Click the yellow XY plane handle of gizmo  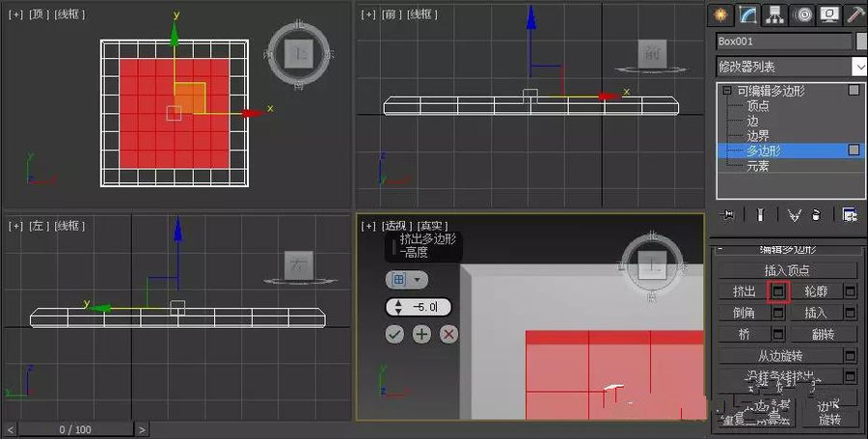pos(190,99)
